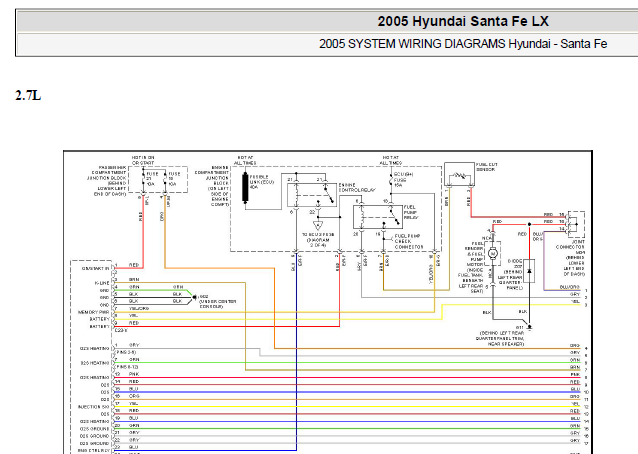Click the pink PNK wire line at pin 13
638x454 pixels.
346,378
